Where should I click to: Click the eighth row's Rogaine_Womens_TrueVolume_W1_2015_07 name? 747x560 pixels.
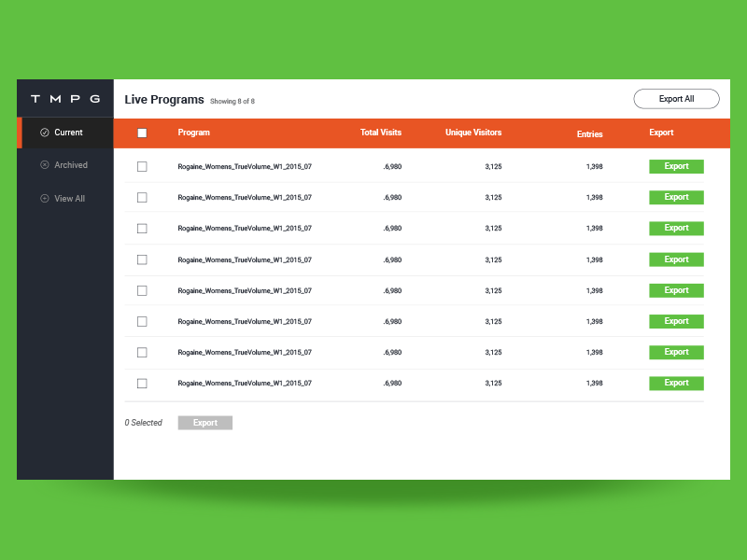(x=245, y=384)
